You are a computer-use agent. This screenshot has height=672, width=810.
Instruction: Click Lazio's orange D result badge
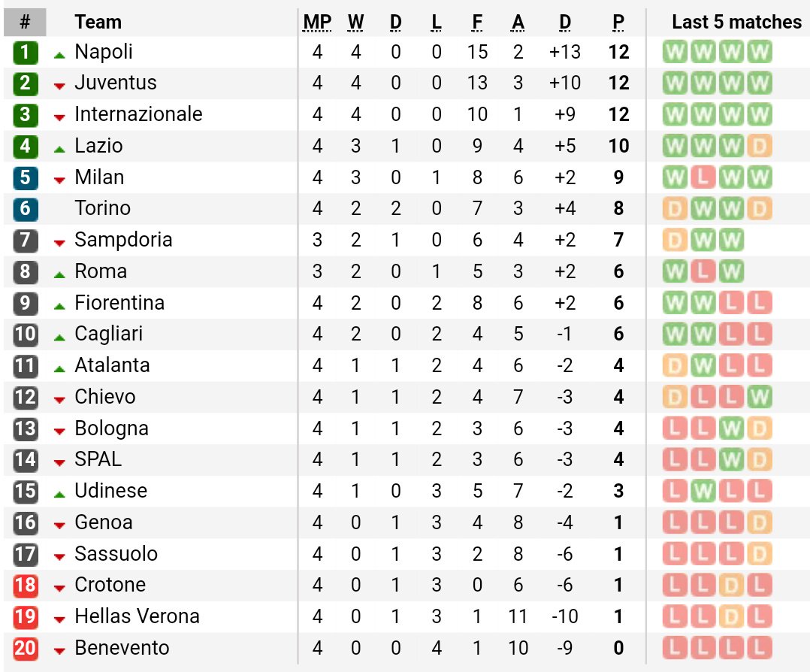pyautogui.click(x=759, y=147)
